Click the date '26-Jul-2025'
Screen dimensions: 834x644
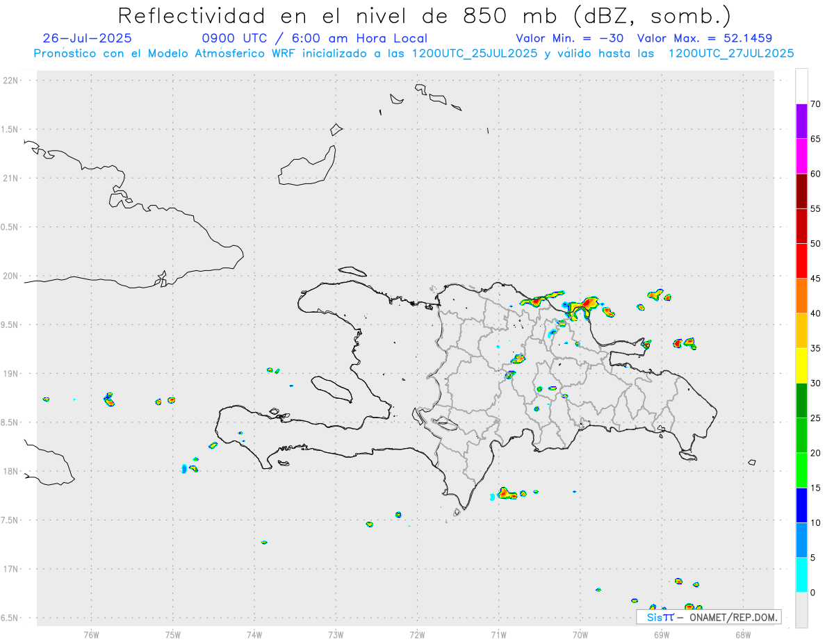[x=87, y=38]
